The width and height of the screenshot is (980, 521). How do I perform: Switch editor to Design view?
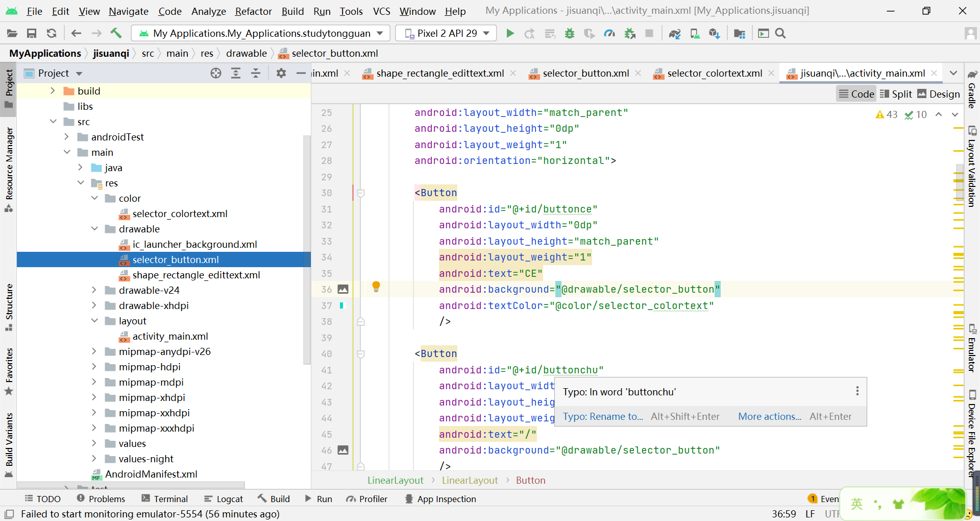[938, 93]
